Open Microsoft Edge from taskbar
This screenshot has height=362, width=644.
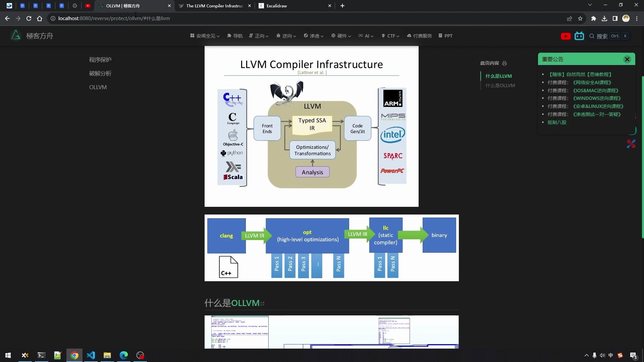coord(124,355)
